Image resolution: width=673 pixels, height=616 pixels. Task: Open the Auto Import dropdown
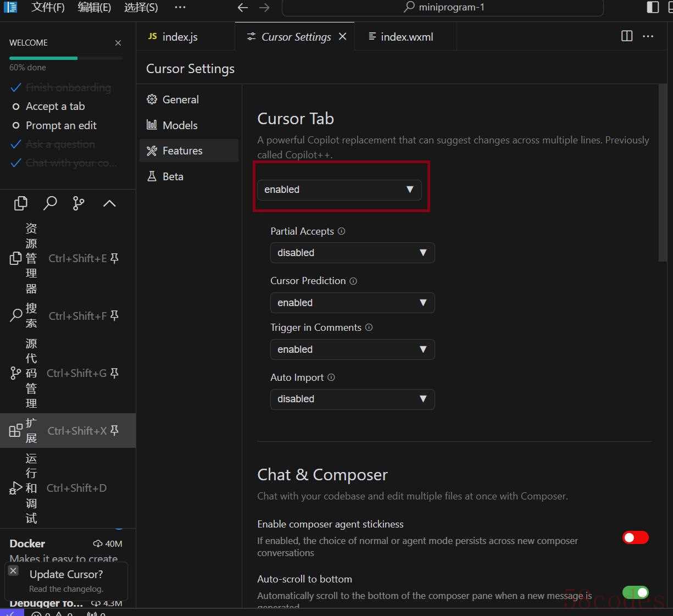(x=352, y=399)
